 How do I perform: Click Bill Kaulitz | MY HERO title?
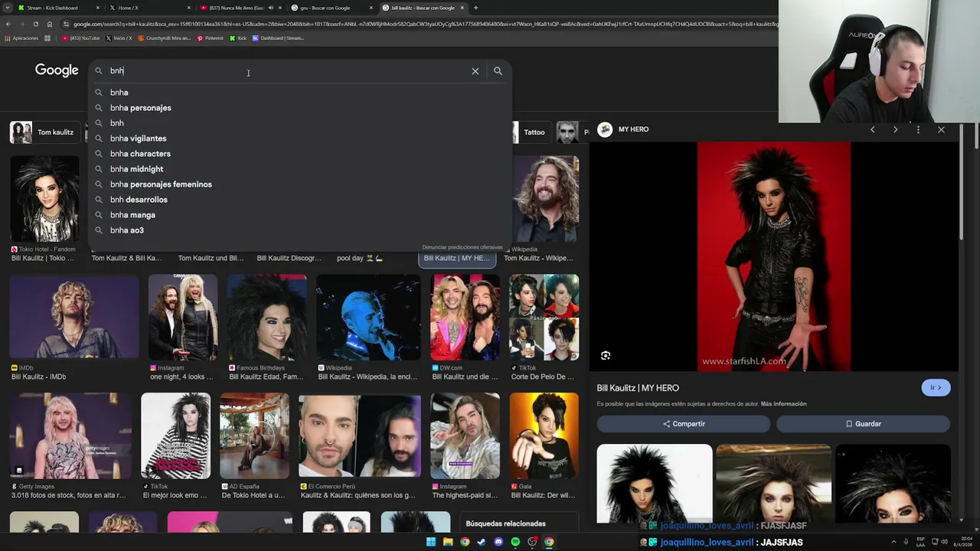638,388
